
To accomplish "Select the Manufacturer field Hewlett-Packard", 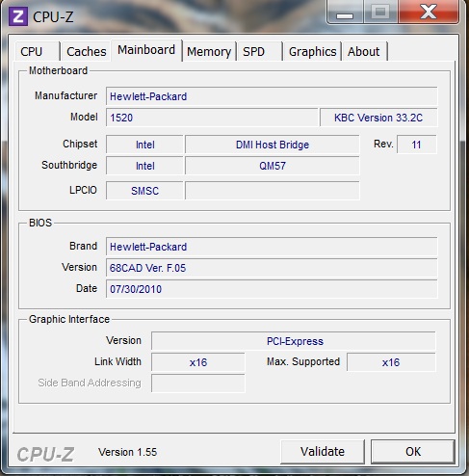I will 272,96.
